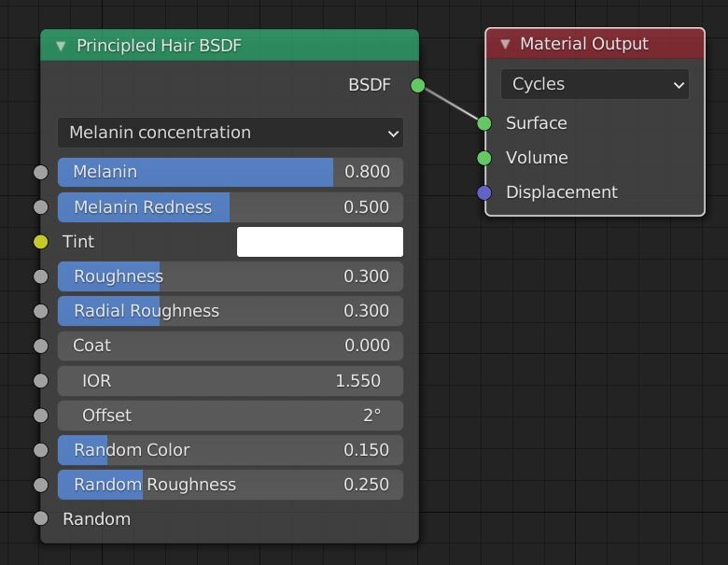The image size is (728, 565).
Task: Click the Surface input socket
Action: tap(484, 123)
